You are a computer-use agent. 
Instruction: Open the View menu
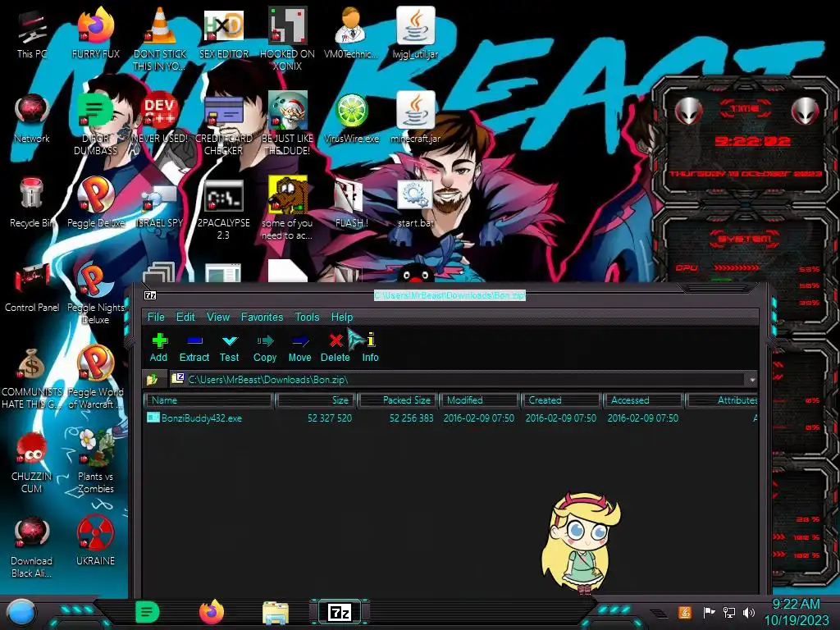218,317
